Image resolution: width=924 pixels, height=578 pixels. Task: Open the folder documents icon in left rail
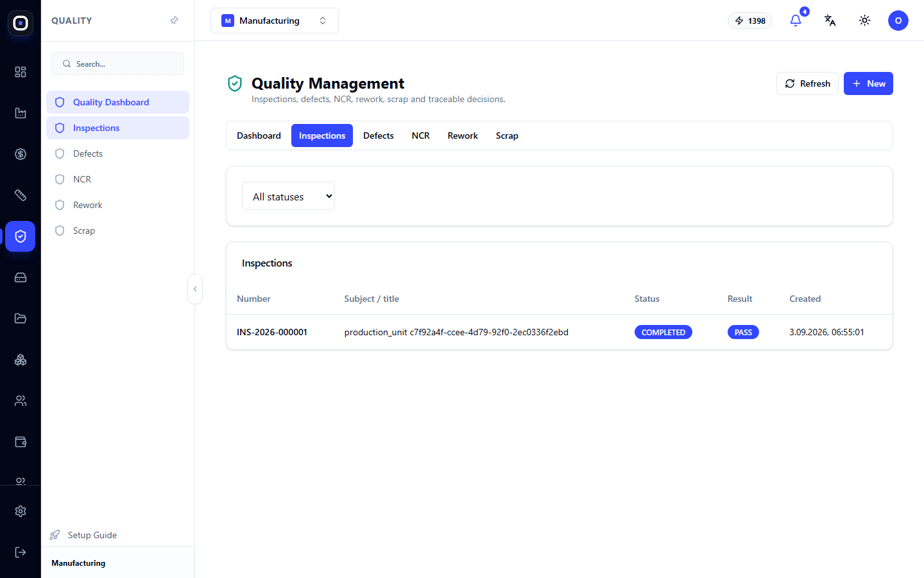21,319
